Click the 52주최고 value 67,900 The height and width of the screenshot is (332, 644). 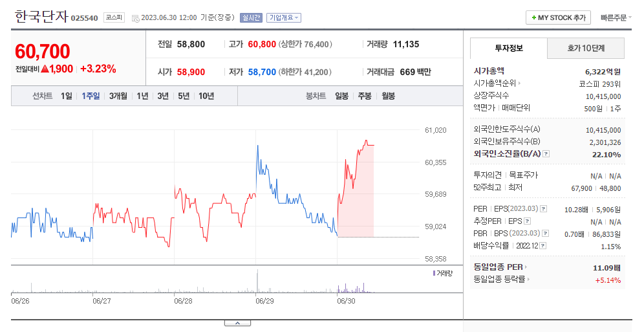click(x=581, y=188)
